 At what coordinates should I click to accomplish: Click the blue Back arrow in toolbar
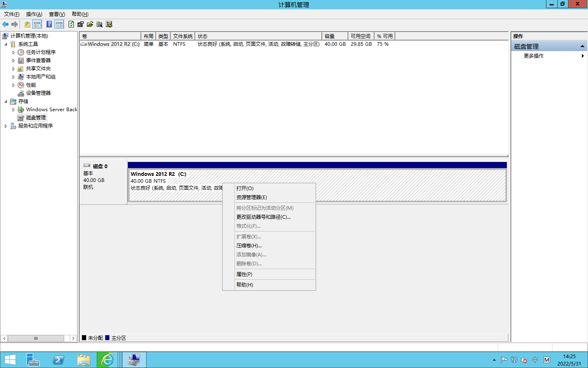point(5,25)
